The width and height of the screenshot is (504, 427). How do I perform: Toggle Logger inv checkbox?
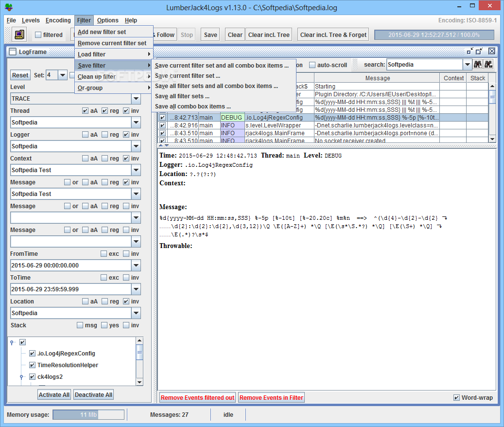(126, 134)
